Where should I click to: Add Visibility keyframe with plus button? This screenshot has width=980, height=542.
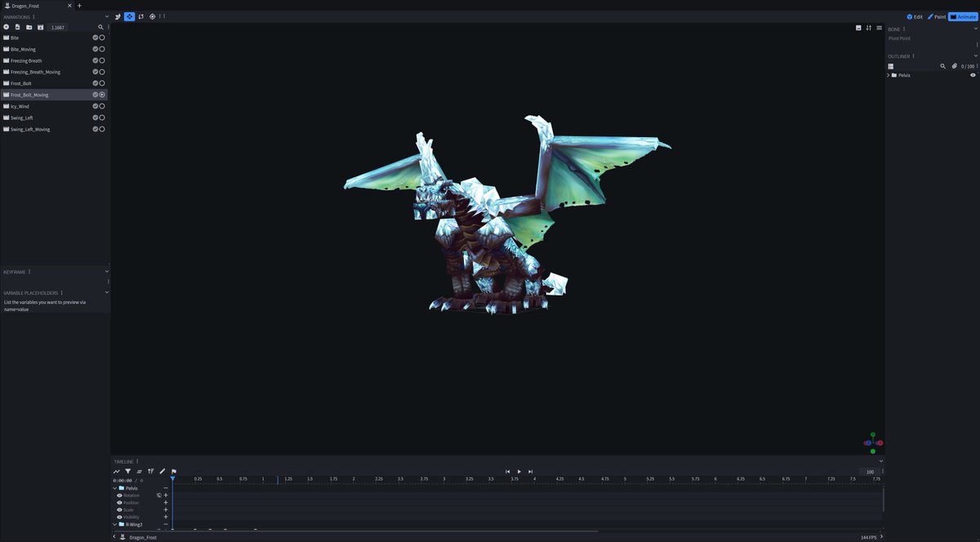pyautogui.click(x=166, y=518)
